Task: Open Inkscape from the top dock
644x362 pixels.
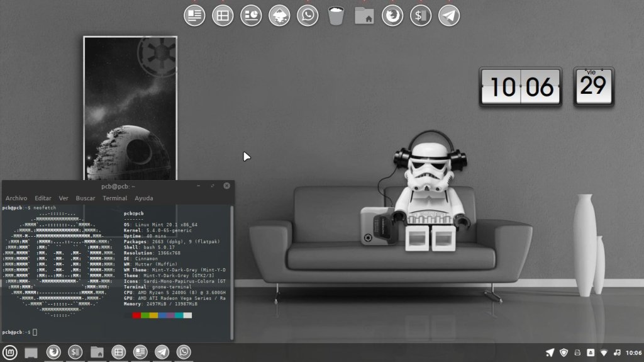Action: 279,16
